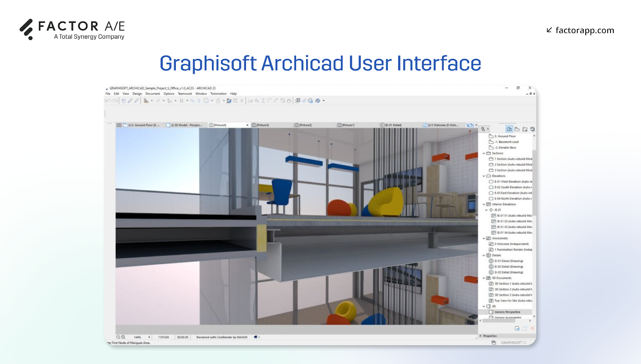This screenshot has height=364, width=641.
Task: Click Rendered with CineRender by MAXON status label
Action: tap(222, 337)
